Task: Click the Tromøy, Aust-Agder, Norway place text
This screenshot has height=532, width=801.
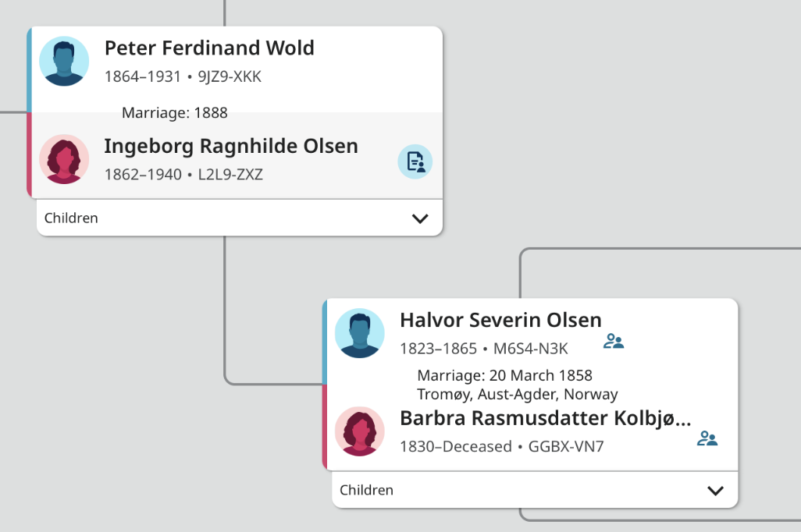Action: 518,395
